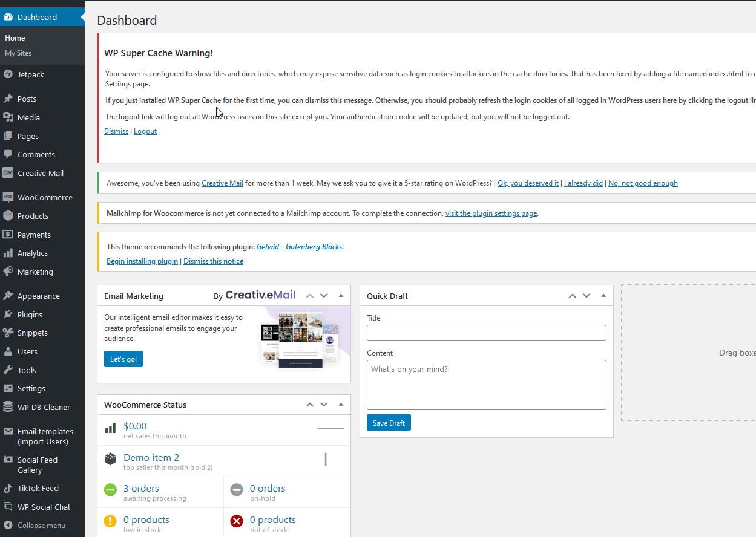Click the 'What's on your mind?' content box
Viewport: 756px width, 537px height.
(487, 385)
